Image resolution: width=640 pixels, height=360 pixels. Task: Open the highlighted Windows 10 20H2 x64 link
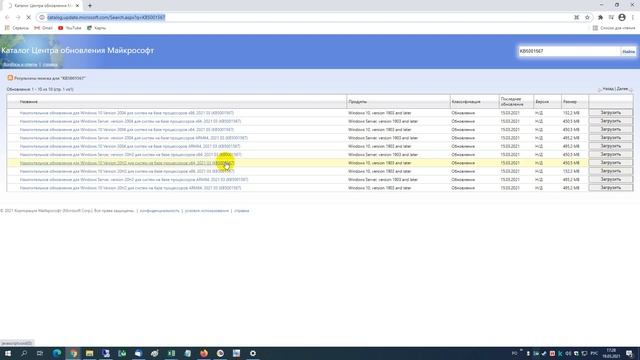[127, 163]
